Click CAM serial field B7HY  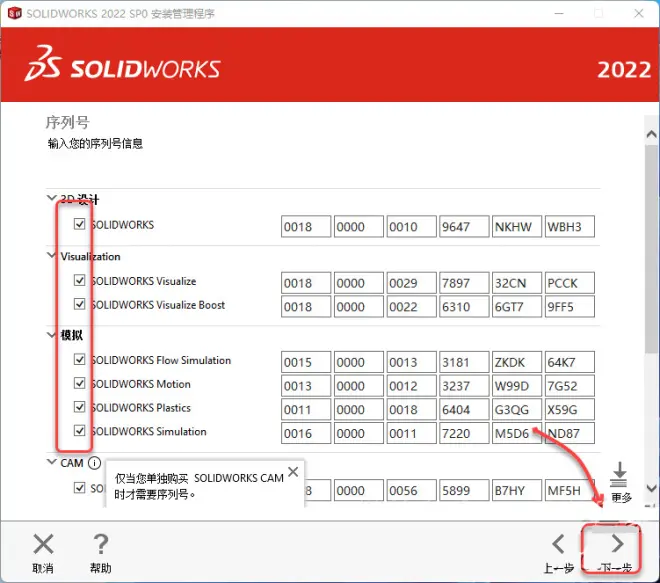(x=517, y=490)
